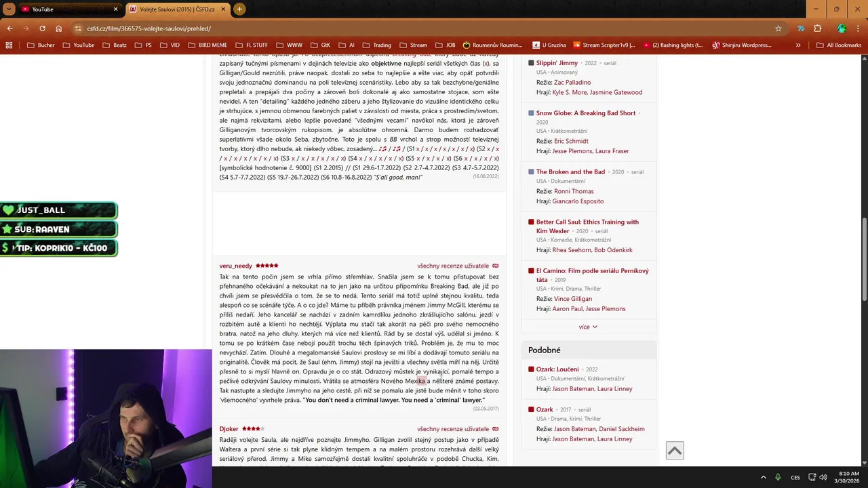
Task: Expand hidden bookmarks chevron
Action: click(x=798, y=45)
